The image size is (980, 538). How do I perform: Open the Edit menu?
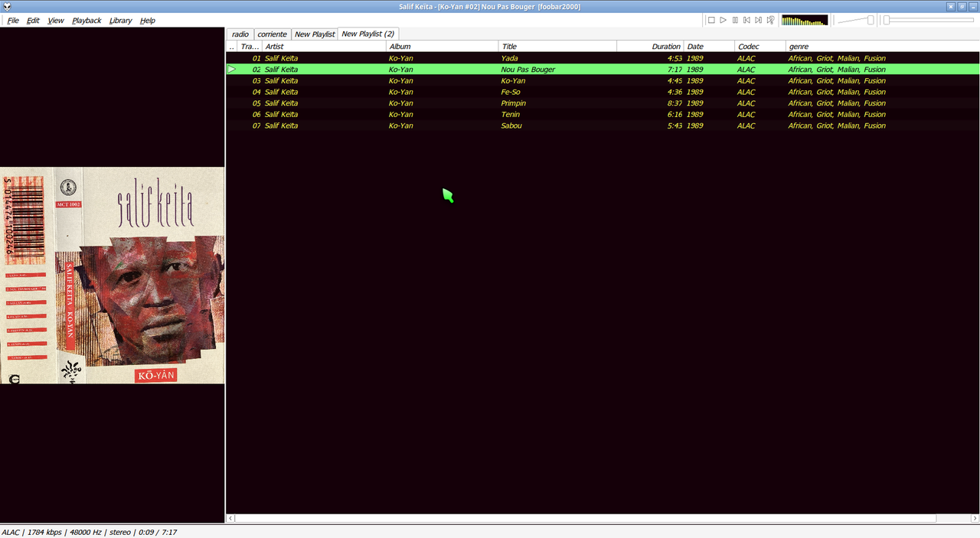(x=33, y=21)
